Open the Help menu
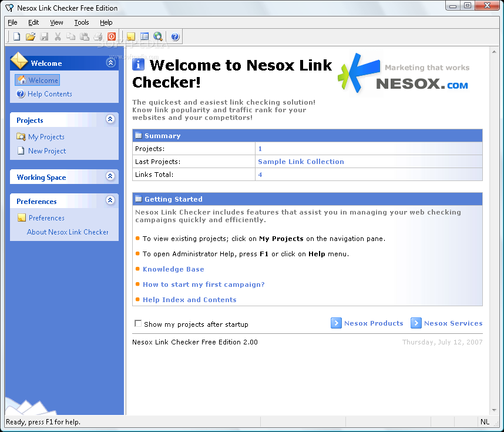This screenshot has width=504, height=432. [106, 22]
